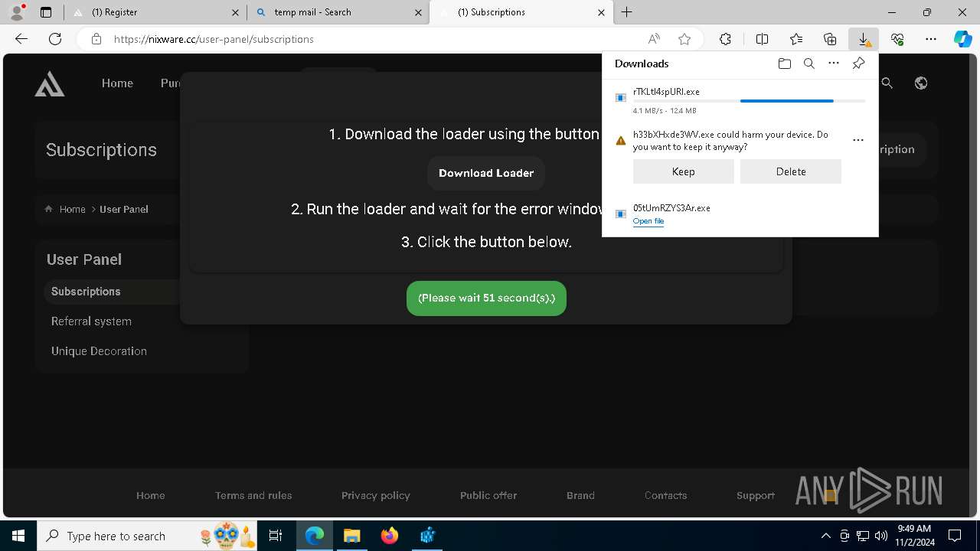Open the footer Home link
This screenshot has width=980, height=551.
click(151, 495)
